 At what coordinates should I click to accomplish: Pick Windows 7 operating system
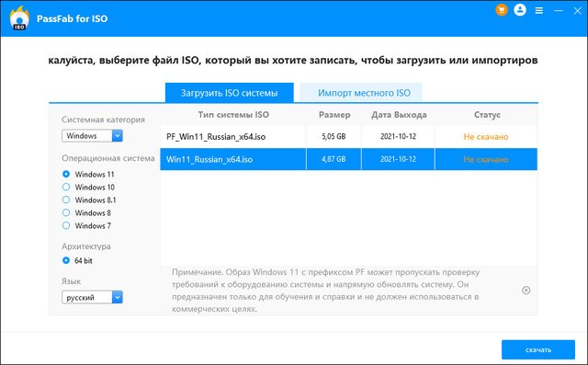66,225
